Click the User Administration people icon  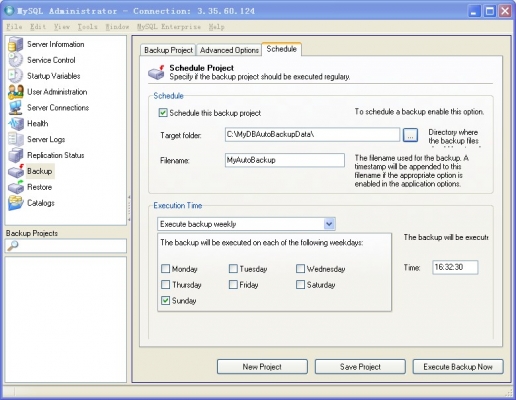point(15,92)
